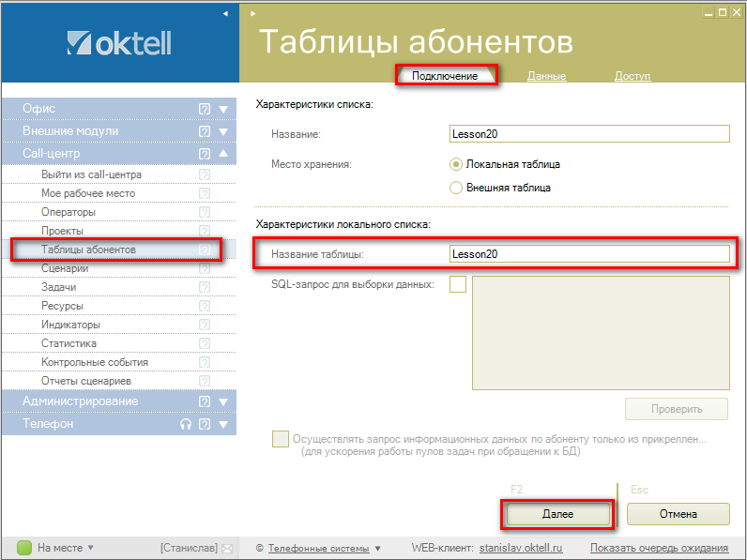The height and width of the screenshot is (560, 747).
Task: Select the Локальная таблица radio button
Action: click(457, 164)
